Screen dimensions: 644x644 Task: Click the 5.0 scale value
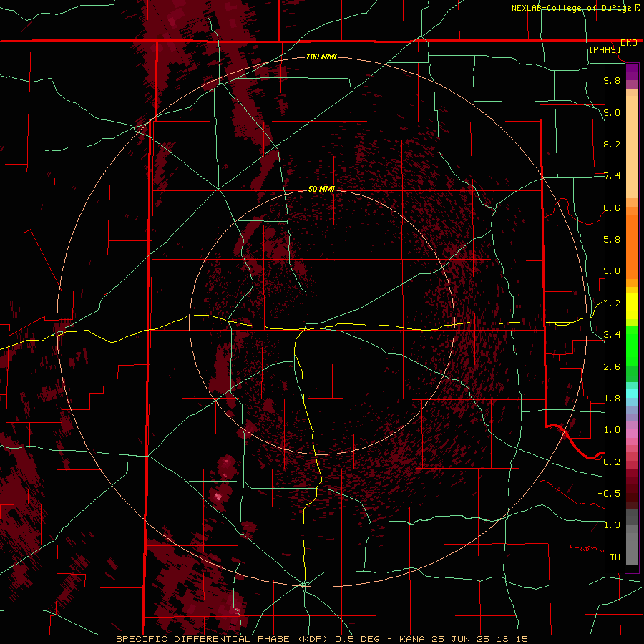(612, 271)
